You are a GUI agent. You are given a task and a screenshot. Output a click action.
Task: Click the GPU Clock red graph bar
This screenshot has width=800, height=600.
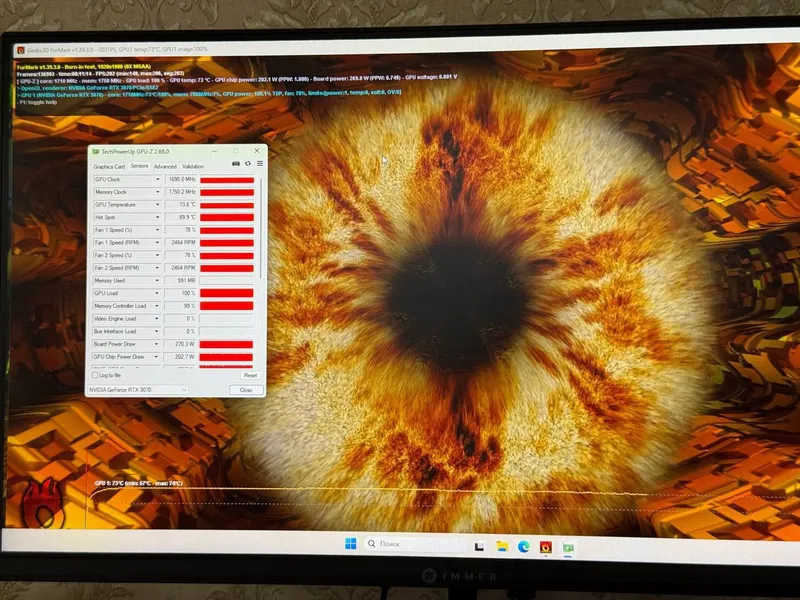point(227,180)
